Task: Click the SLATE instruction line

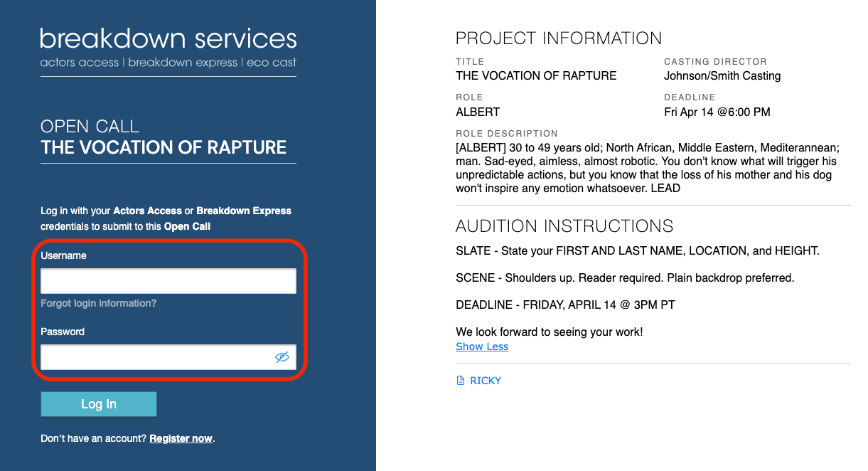Action: 638,251
